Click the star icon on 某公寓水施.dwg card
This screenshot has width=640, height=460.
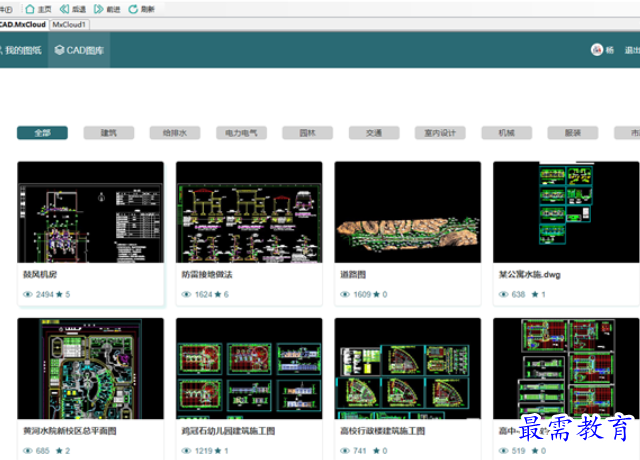(535, 294)
